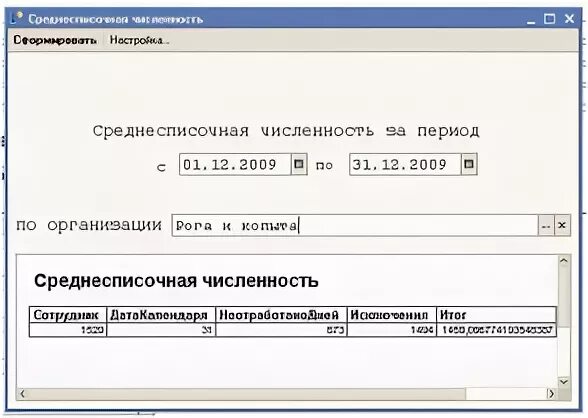Click the horizontal scroll right arrow

(x=551, y=394)
